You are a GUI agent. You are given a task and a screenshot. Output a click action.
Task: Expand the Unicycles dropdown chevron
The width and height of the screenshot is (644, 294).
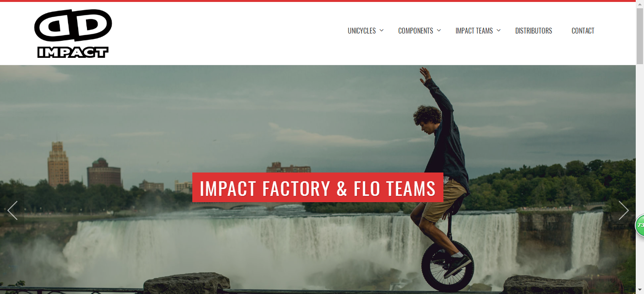click(382, 31)
